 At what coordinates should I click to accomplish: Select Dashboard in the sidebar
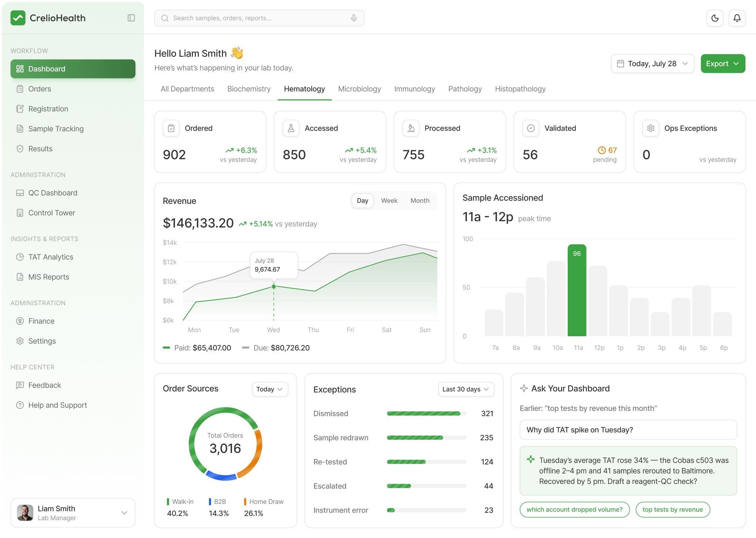[x=73, y=69]
